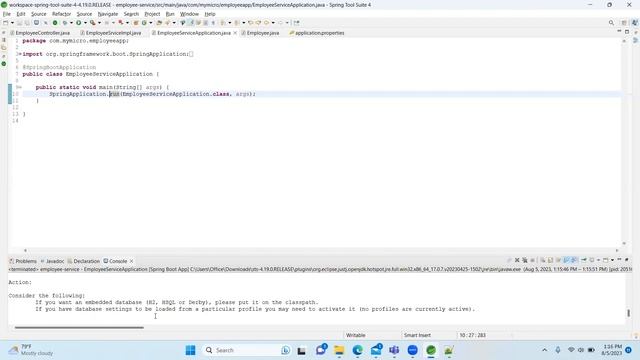
Task: Switch to the Declaration view tab
Action: [x=84, y=261]
